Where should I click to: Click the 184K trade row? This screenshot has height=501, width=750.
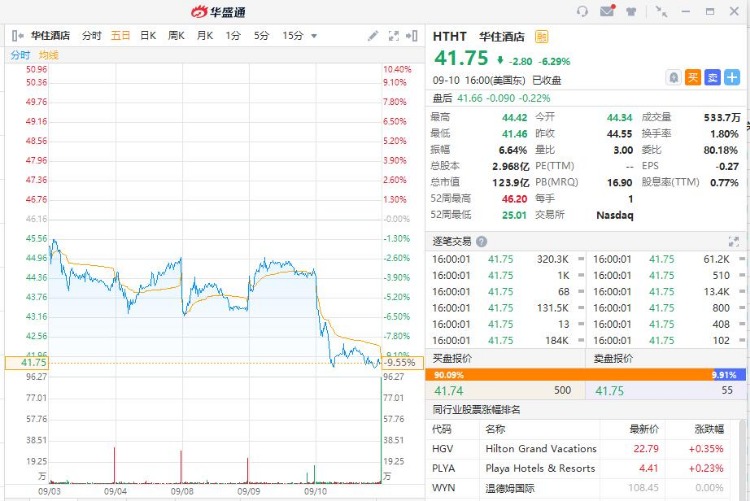[508, 341]
